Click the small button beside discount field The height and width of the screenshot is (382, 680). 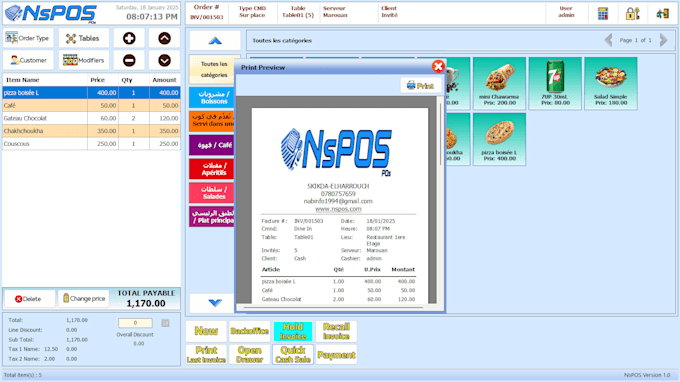coord(165,323)
